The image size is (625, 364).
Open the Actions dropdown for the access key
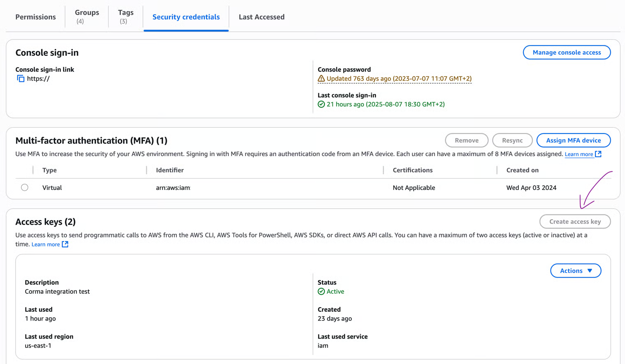575,271
